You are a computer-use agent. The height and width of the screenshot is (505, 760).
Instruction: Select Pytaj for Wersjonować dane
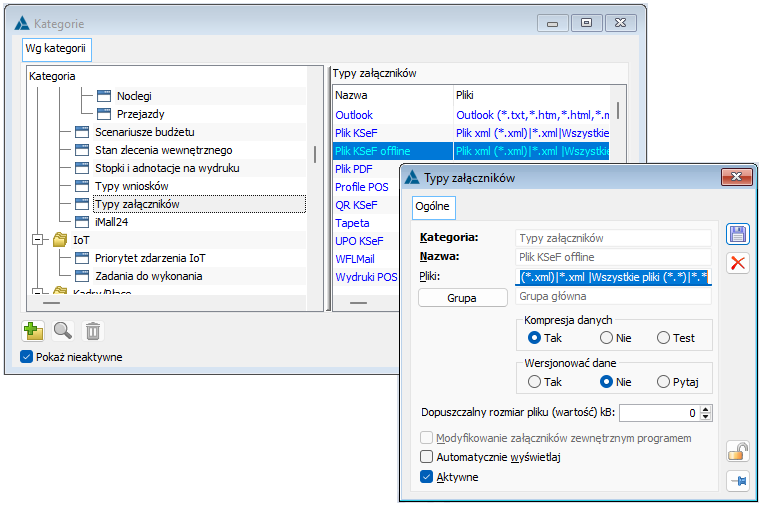(663, 382)
